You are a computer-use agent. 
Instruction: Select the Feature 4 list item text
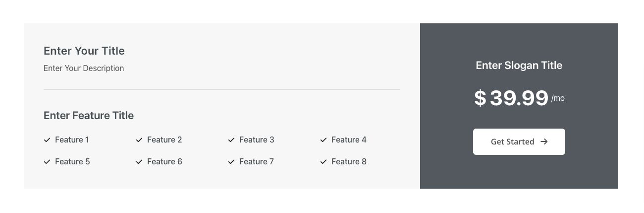349,140
